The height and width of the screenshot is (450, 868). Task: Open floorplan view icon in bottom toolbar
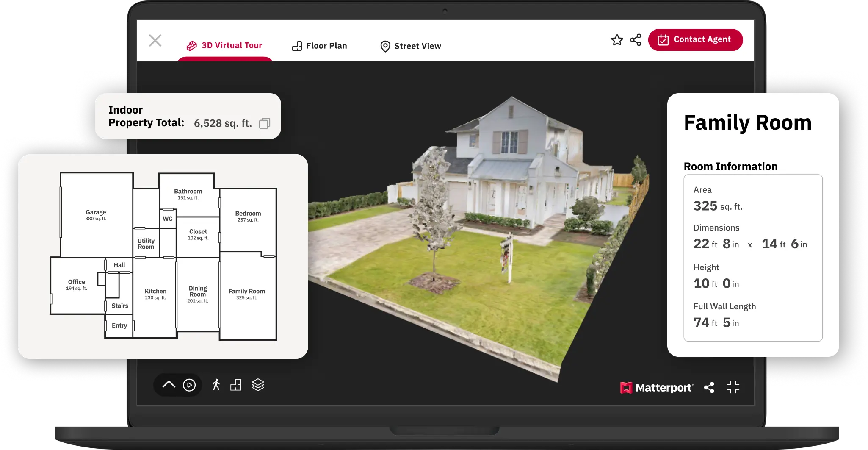point(236,385)
